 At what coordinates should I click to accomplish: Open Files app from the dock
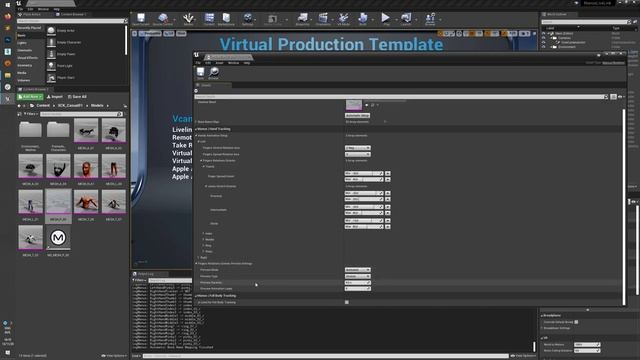pyautogui.click(x=7, y=75)
